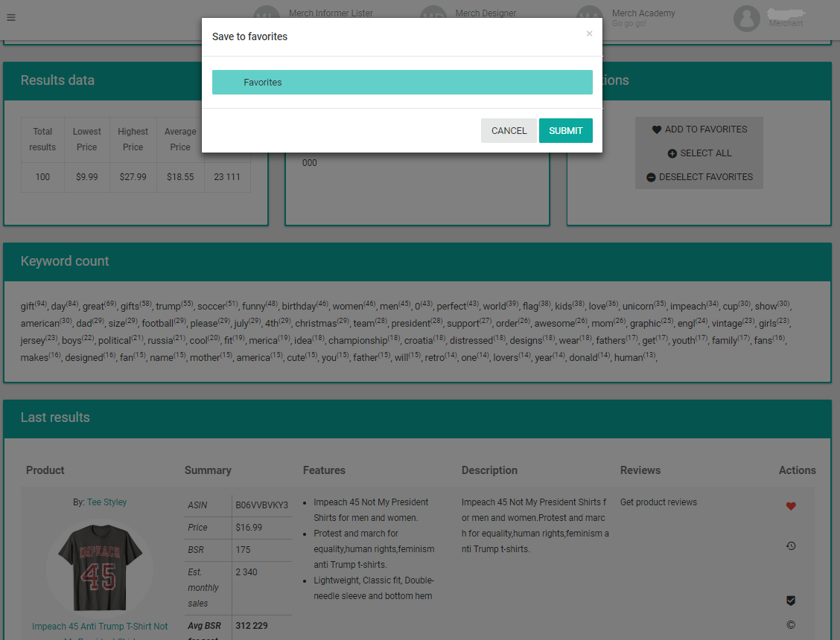Close the Save to favorites dialog
840x640 pixels.
589,33
